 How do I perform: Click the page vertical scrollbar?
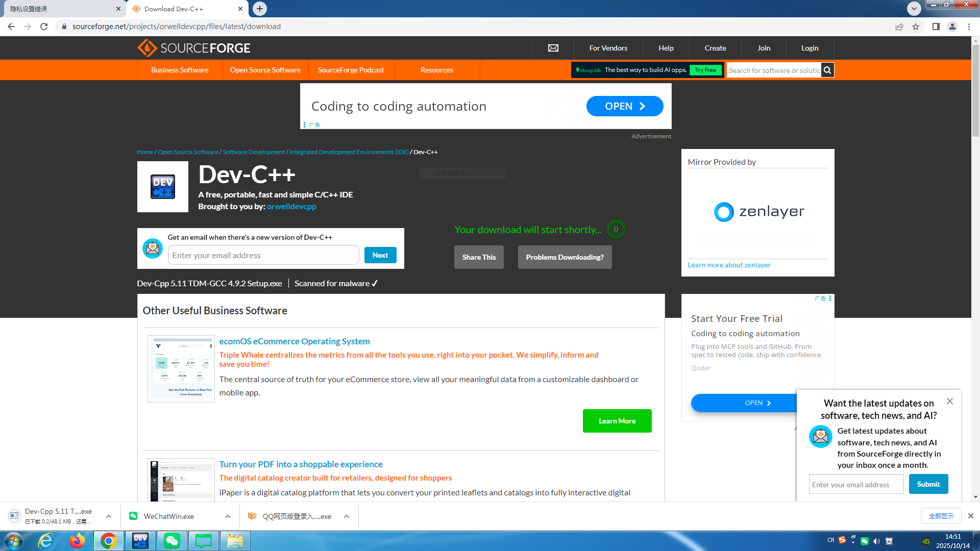pyautogui.click(x=975, y=92)
